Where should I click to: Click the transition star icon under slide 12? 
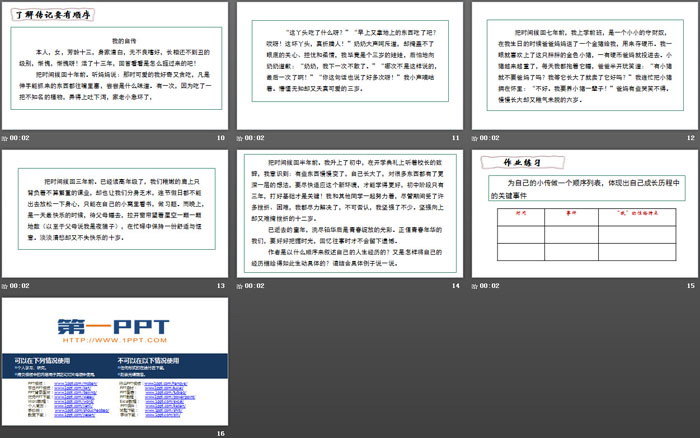tap(475, 138)
